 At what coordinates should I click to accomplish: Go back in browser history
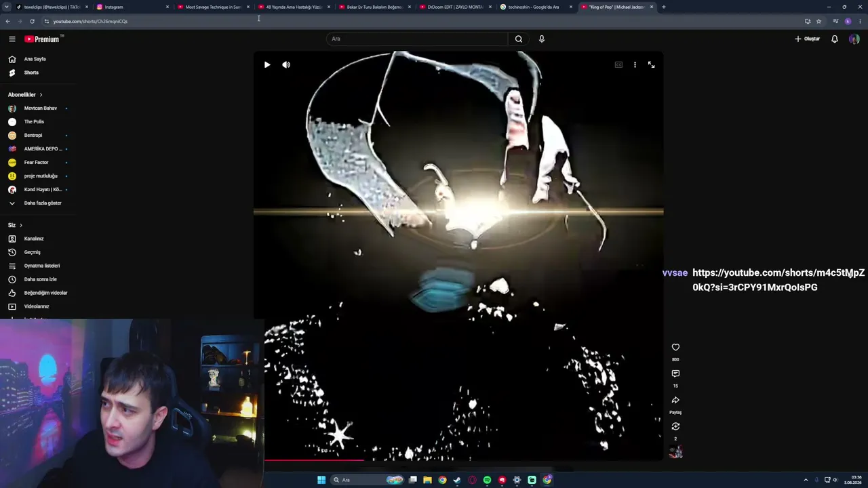click(7, 21)
